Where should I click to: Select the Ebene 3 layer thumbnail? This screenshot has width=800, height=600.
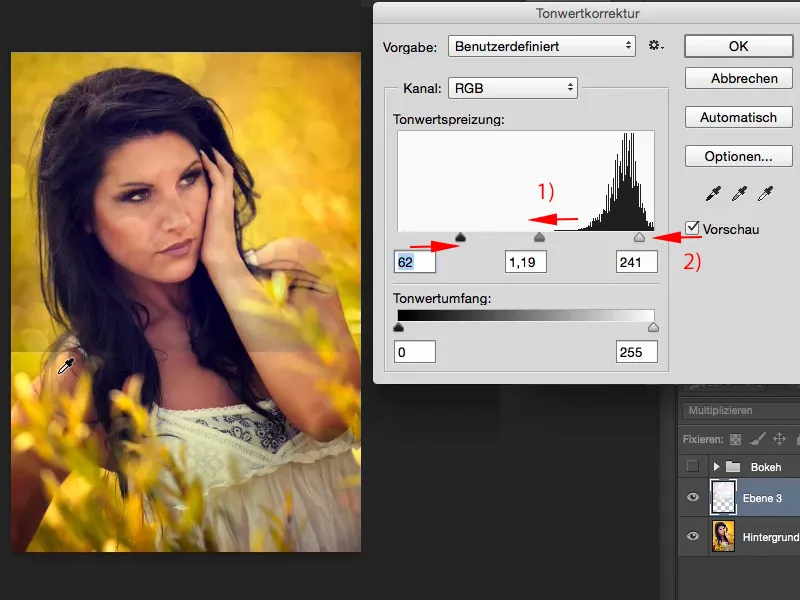click(x=723, y=497)
